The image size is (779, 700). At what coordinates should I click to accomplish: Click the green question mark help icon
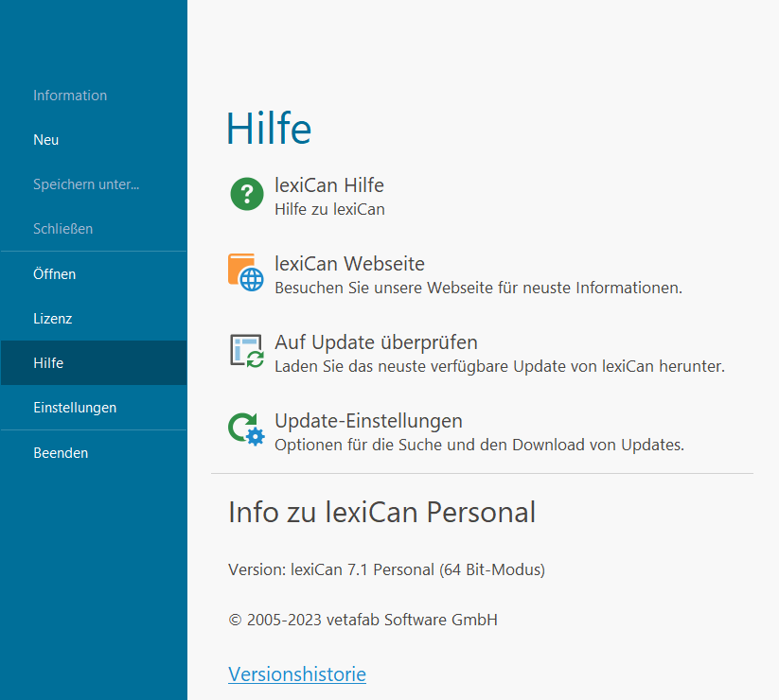pos(247,194)
